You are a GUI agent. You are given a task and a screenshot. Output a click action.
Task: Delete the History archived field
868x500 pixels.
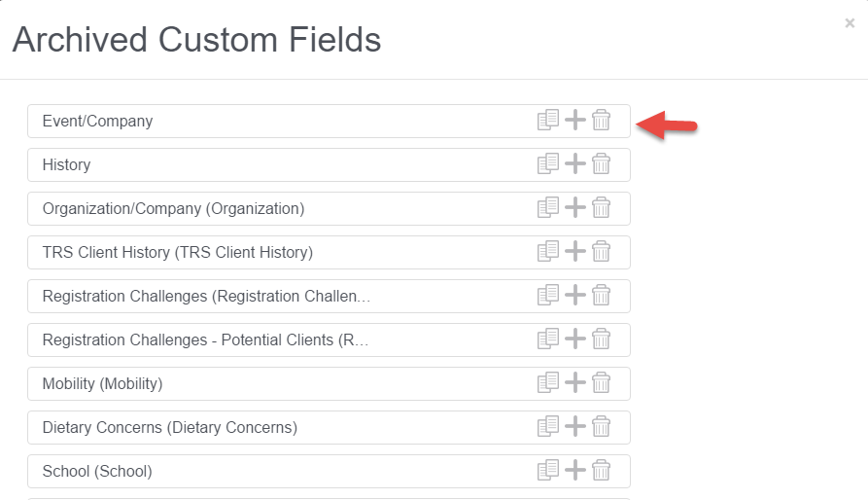pos(602,164)
